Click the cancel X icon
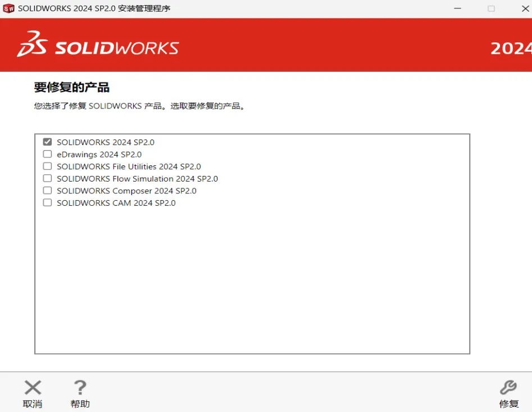Screen dimensions: 532x412 click(33, 387)
